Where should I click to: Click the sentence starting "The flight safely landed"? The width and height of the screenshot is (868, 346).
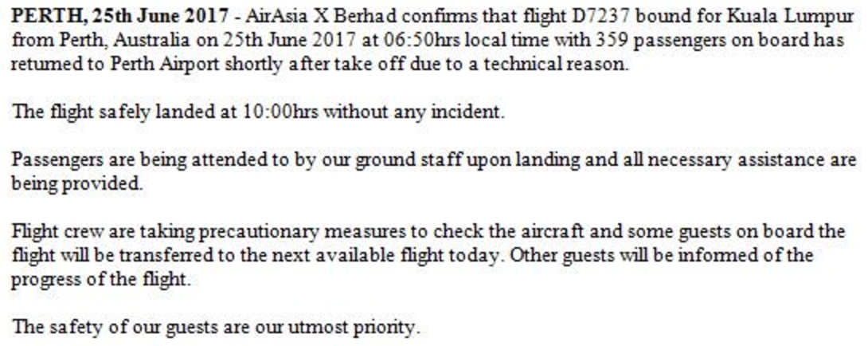click(x=259, y=112)
